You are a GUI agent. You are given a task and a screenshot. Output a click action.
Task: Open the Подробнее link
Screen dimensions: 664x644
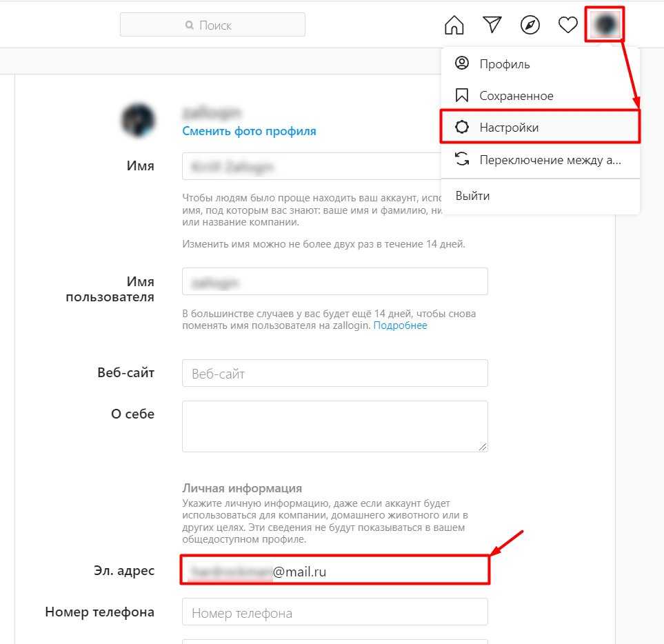tap(400, 325)
